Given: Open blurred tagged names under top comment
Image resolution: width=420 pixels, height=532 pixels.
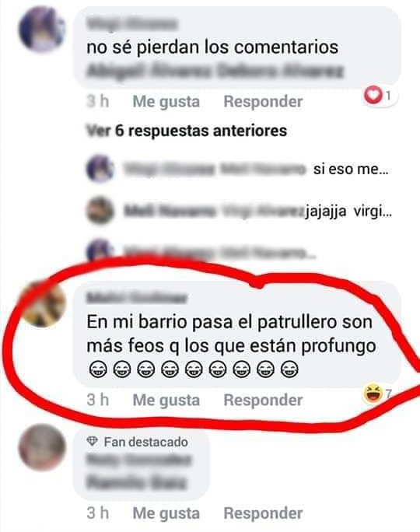Looking at the screenshot, I should 215,71.
